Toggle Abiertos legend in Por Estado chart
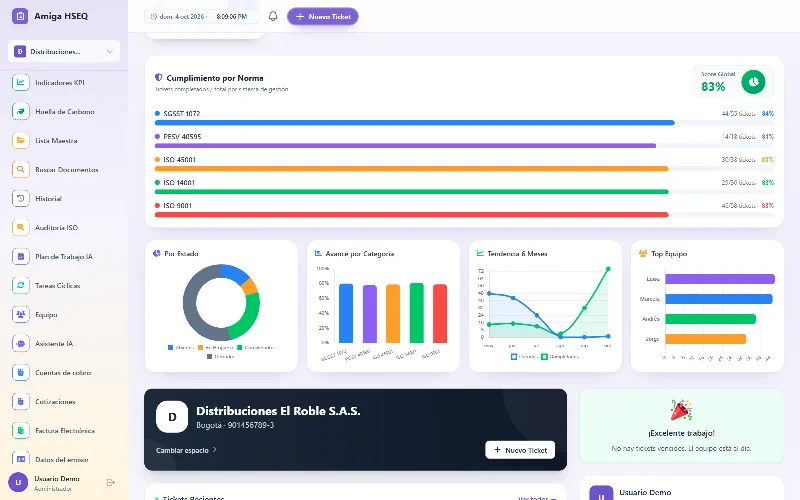800x500 pixels. [181, 347]
